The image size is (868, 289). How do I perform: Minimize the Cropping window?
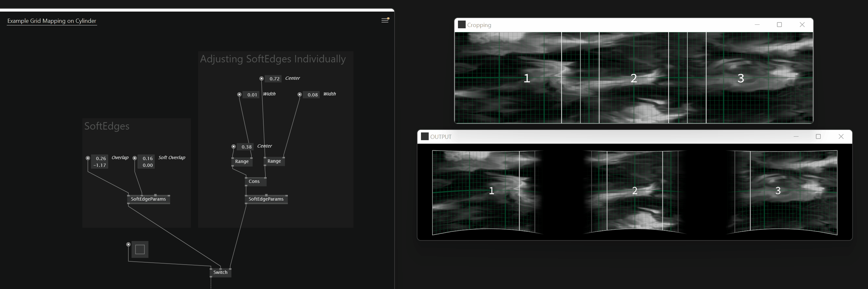757,24
